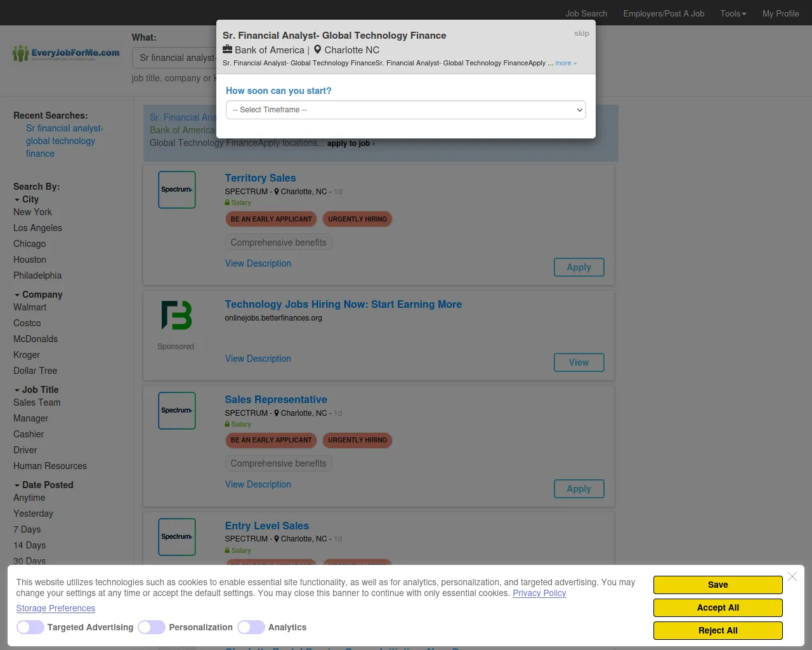Click Spectrum logo on Territory Sales card
The width and height of the screenshot is (812, 650).
point(177,190)
